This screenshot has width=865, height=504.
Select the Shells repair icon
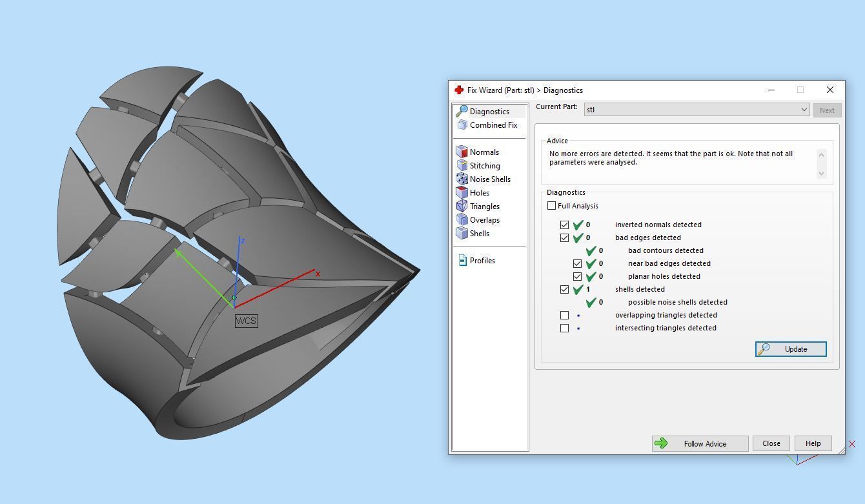click(462, 234)
